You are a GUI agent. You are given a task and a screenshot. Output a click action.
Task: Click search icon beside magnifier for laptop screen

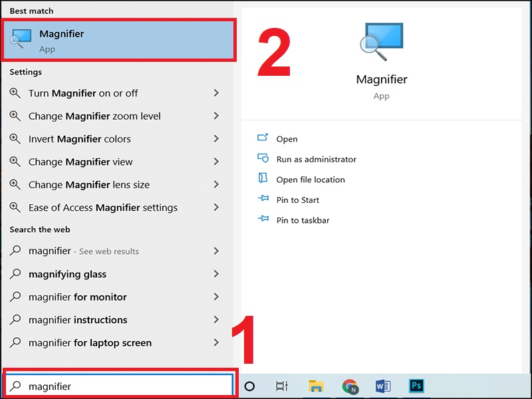(15, 342)
